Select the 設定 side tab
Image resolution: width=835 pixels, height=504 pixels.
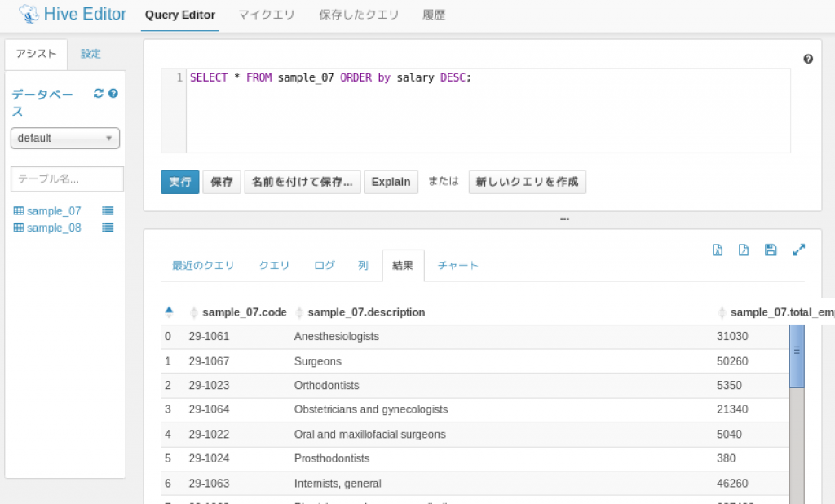pyautogui.click(x=91, y=54)
